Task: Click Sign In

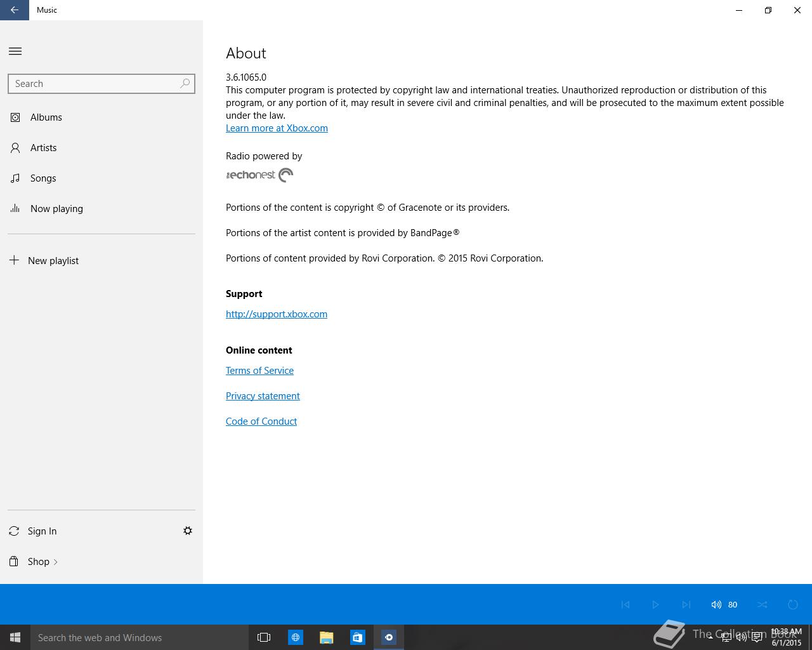Action: (42, 531)
